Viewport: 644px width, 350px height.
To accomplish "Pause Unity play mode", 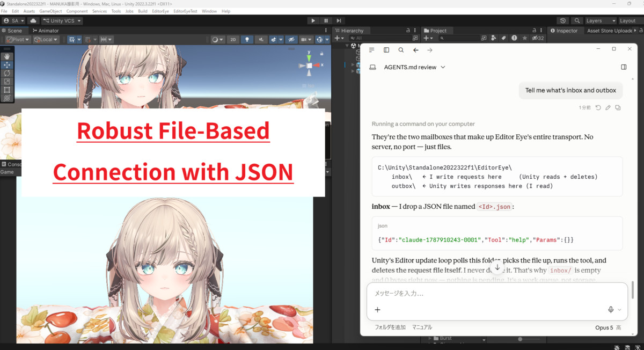I will [326, 20].
